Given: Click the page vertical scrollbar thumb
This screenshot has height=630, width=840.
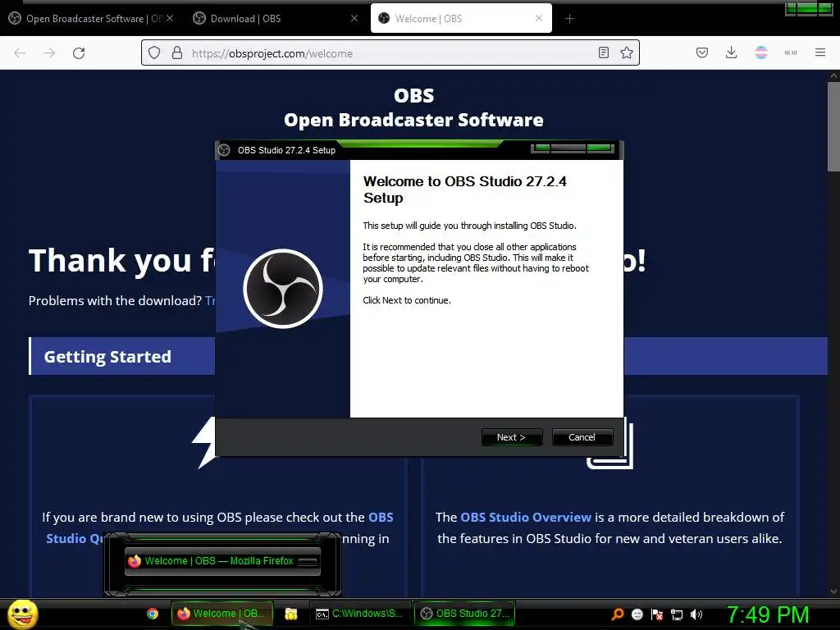Looking at the screenshot, I should tap(833, 126).
